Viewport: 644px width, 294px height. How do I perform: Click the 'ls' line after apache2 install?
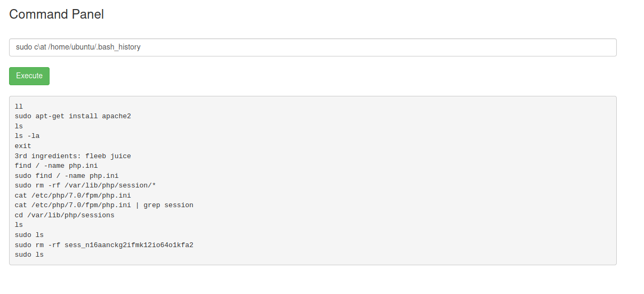[x=19, y=126]
